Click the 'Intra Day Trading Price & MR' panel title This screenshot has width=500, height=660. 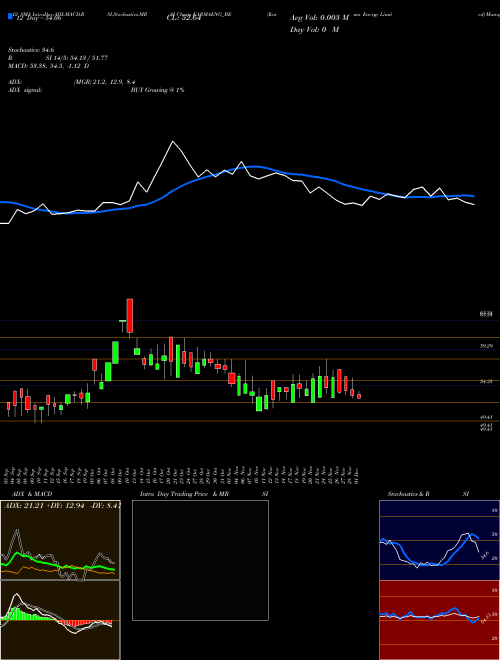tap(184, 494)
